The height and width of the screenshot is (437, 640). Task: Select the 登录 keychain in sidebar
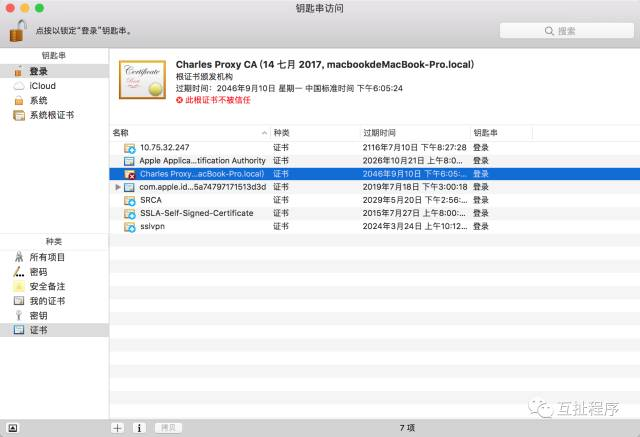54,71
